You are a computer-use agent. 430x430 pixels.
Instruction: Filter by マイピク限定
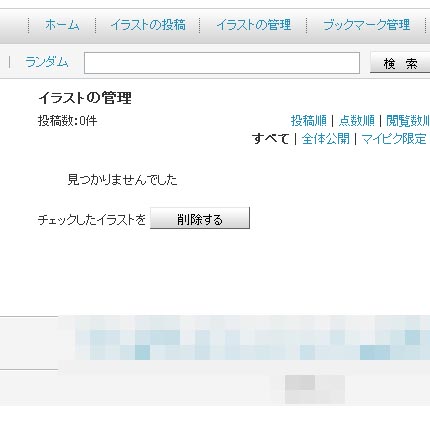394,138
